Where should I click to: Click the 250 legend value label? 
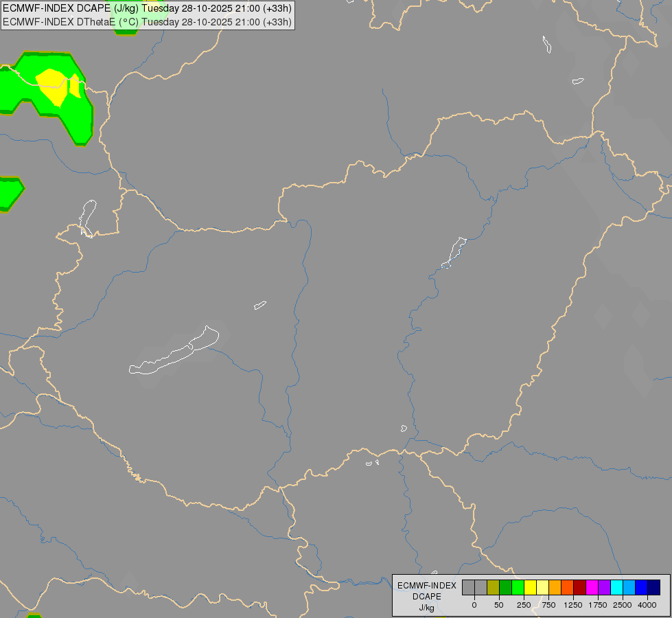[x=524, y=605]
